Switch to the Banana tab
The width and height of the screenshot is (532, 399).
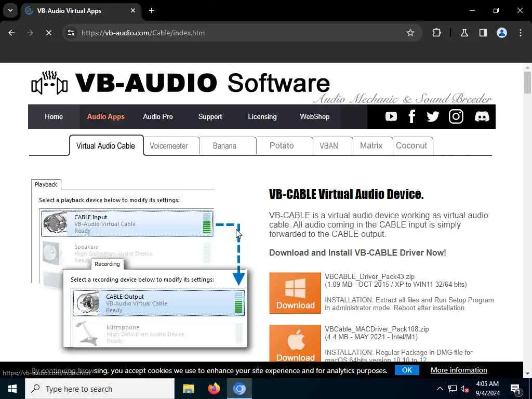pos(224,146)
